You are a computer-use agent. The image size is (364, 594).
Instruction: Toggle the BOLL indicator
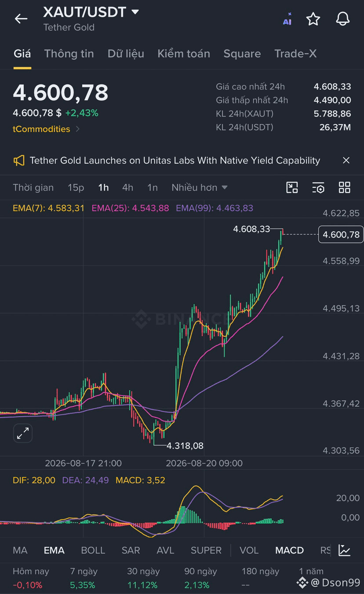pyautogui.click(x=93, y=550)
